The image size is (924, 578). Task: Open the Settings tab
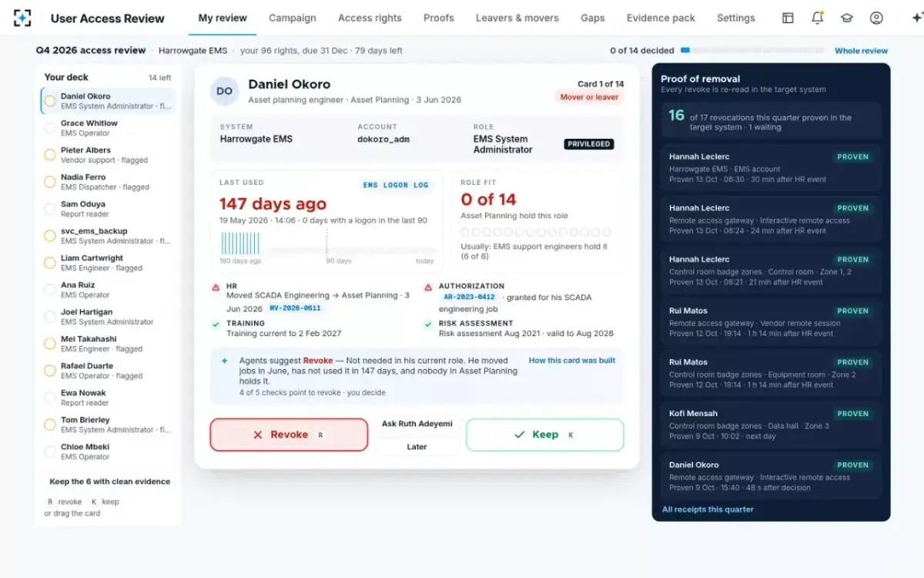[x=736, y=18]
